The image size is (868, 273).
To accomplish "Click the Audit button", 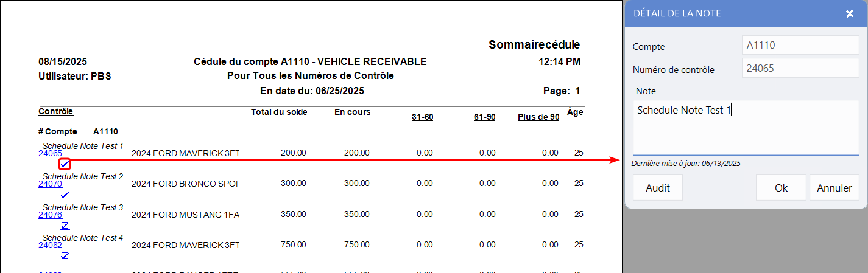I will [x=657, y=188].
